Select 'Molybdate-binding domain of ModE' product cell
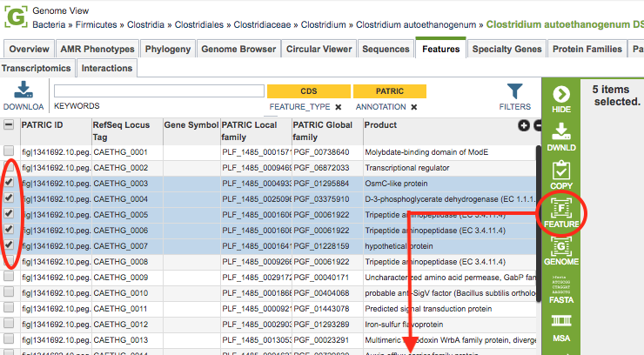The height and width of the screenshot is (355, 644). (426, 152)
